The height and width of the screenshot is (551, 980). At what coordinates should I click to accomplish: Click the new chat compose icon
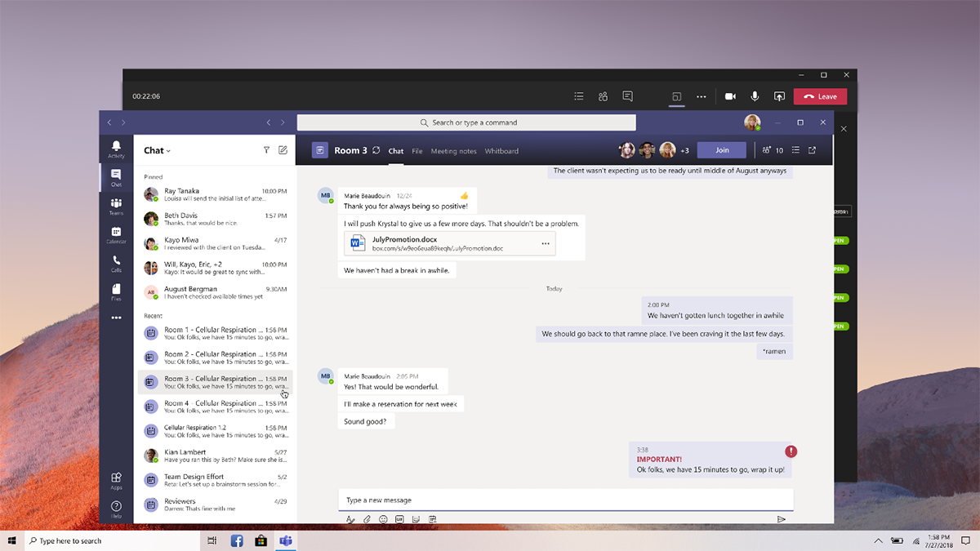click(283, 150)
